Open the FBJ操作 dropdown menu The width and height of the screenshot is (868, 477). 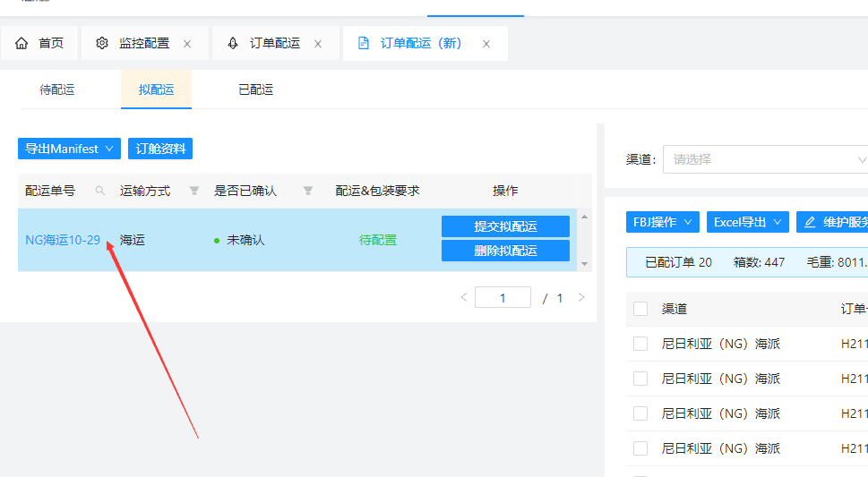[x=663, y=222]
